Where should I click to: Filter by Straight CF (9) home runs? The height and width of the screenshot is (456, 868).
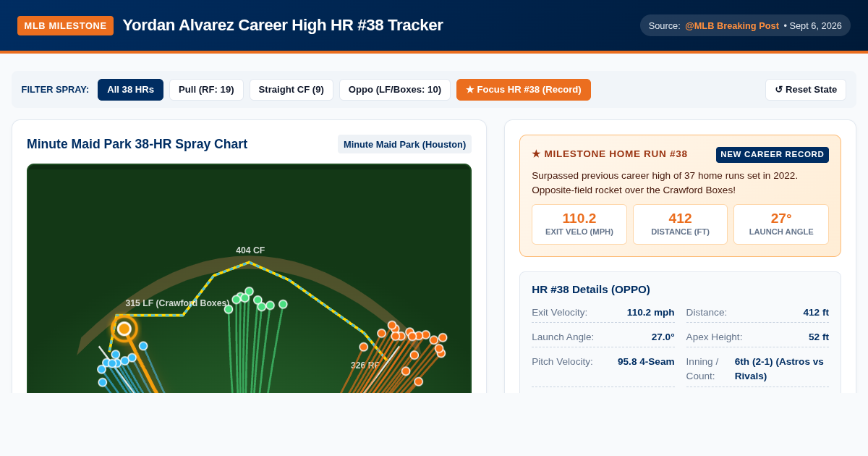coord(292,90)
